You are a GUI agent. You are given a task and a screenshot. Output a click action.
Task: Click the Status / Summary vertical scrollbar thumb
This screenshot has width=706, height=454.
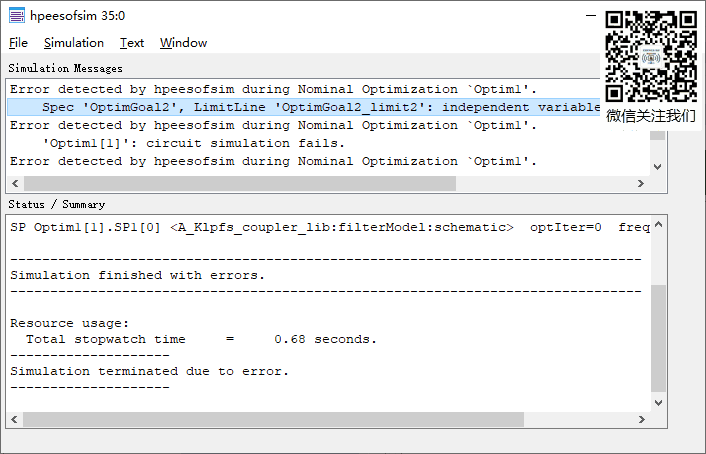click(657, 338)
